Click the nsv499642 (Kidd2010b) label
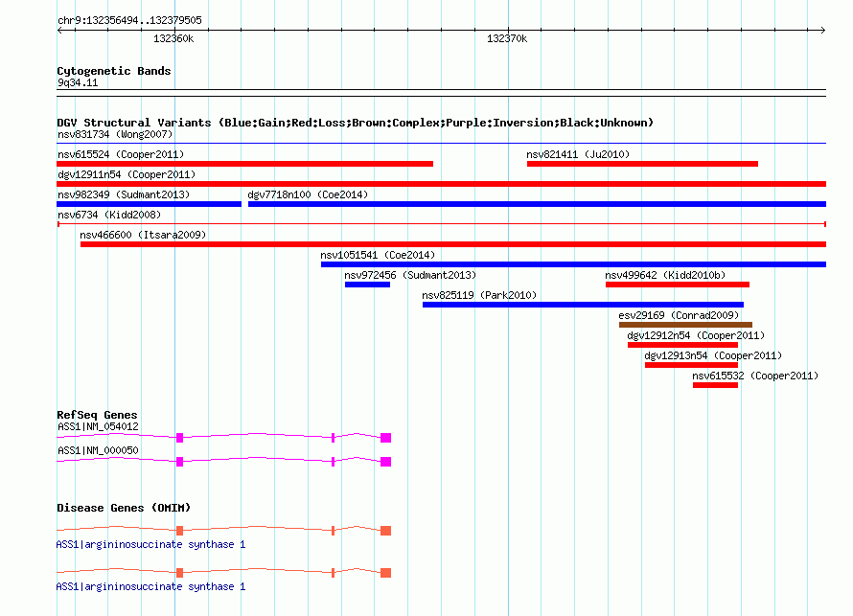 click(x=665, y=275)
